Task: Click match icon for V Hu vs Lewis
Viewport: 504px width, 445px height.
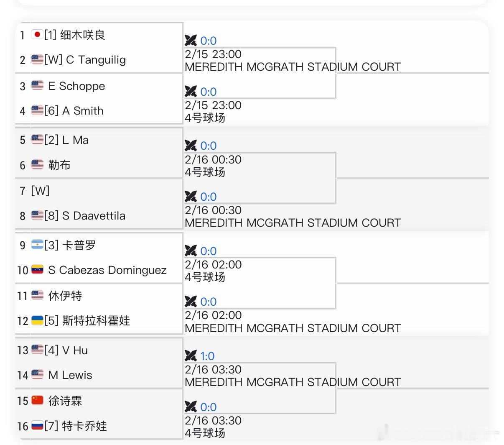Action: pyautogui.click(x=191, y=356)
